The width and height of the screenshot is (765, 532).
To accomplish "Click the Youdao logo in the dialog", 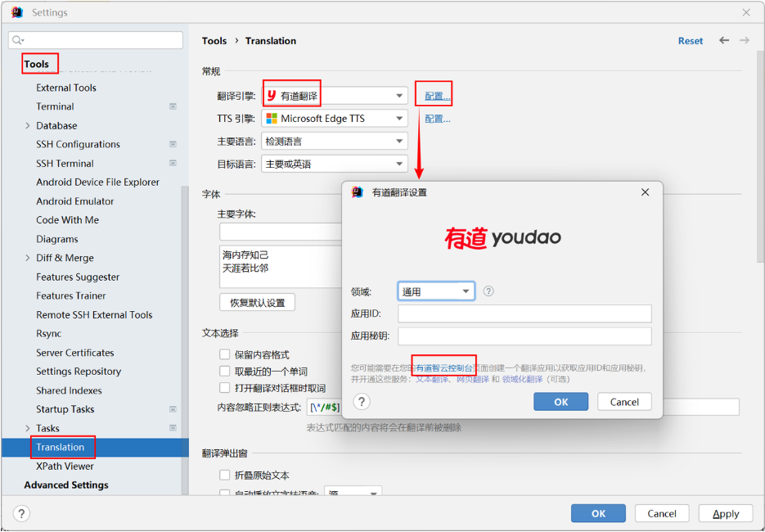I will coord(502,237).
